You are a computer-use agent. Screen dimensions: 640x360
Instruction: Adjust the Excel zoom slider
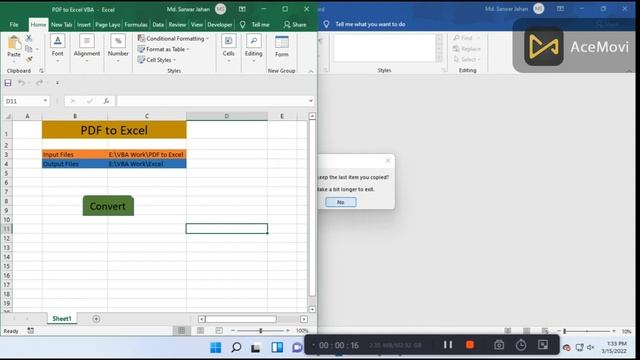coord(260,331)
